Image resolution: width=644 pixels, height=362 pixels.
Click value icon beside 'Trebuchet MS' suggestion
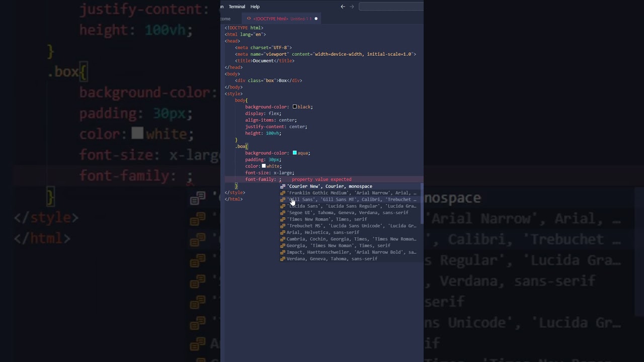tap(283, 226)
